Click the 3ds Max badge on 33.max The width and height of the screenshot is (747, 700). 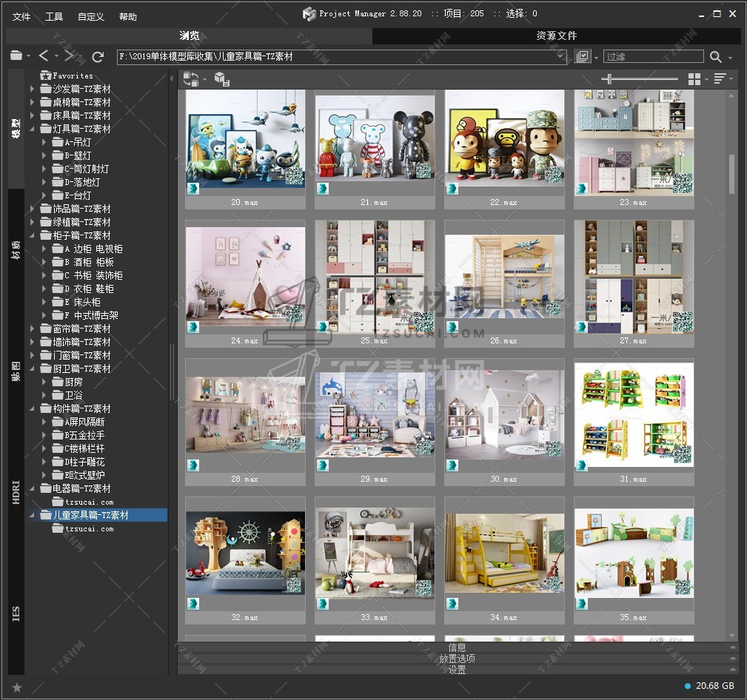[x=323, y=603]
